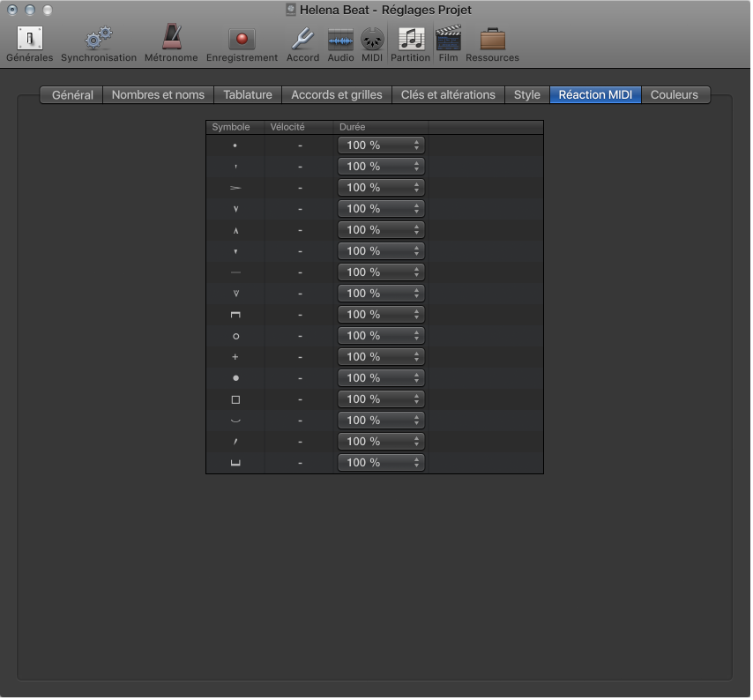Switch to the Nombres et noms tab
Viewport: 753px width, 700px height.
click(158, 95)
